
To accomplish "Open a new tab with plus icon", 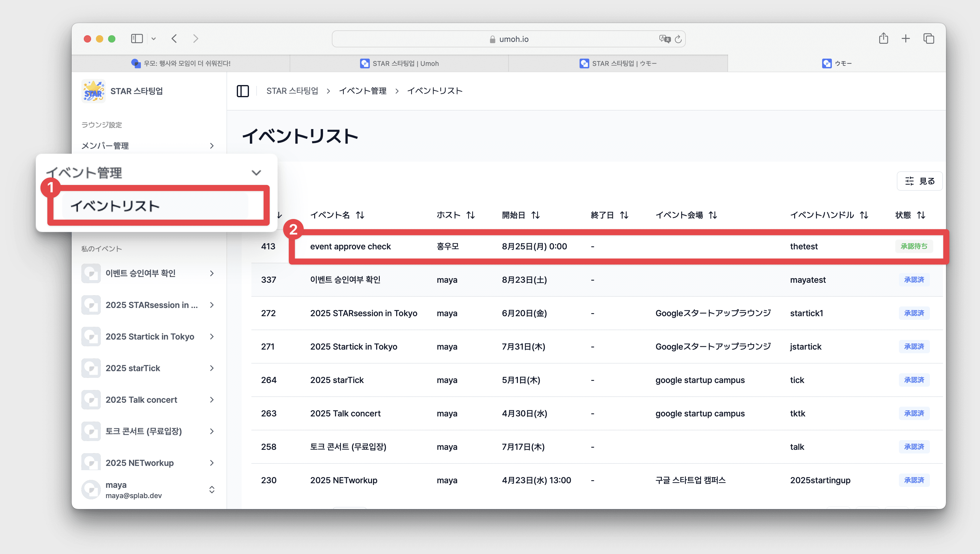I will click(x=905, y=39).
